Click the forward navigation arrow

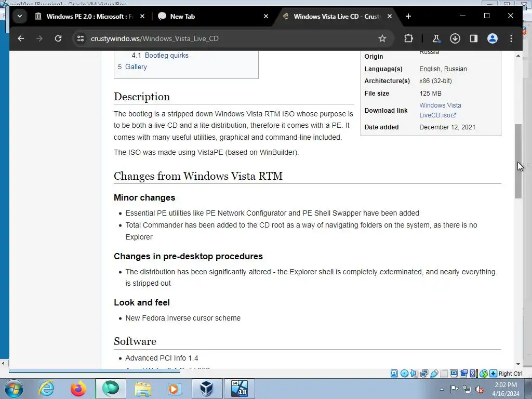coord(39,38)
